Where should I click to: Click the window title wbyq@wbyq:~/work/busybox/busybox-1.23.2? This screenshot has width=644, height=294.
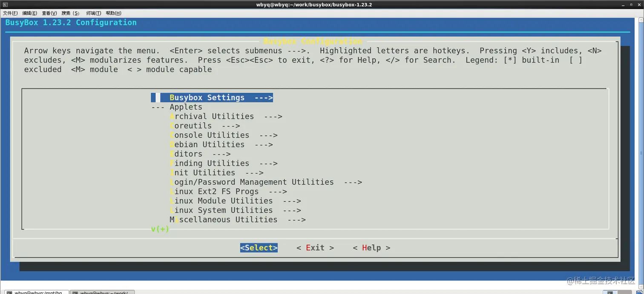pyautogui.click(x=314, y=5)
